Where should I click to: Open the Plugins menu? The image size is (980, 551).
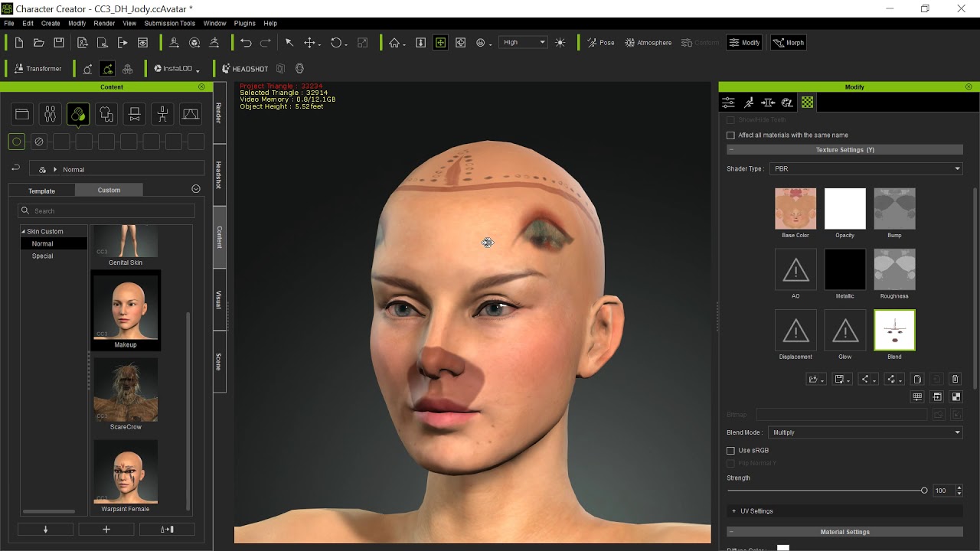pyautogui.click(x=244, y=24)
